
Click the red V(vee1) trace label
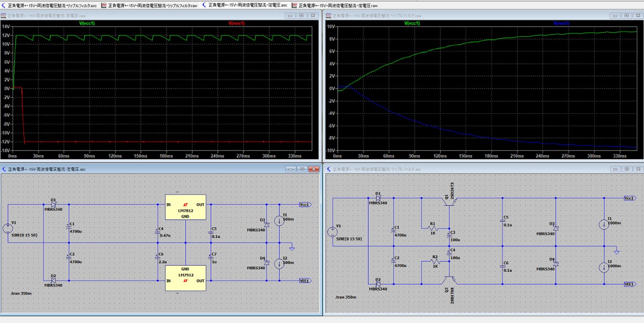coord(236,23)
